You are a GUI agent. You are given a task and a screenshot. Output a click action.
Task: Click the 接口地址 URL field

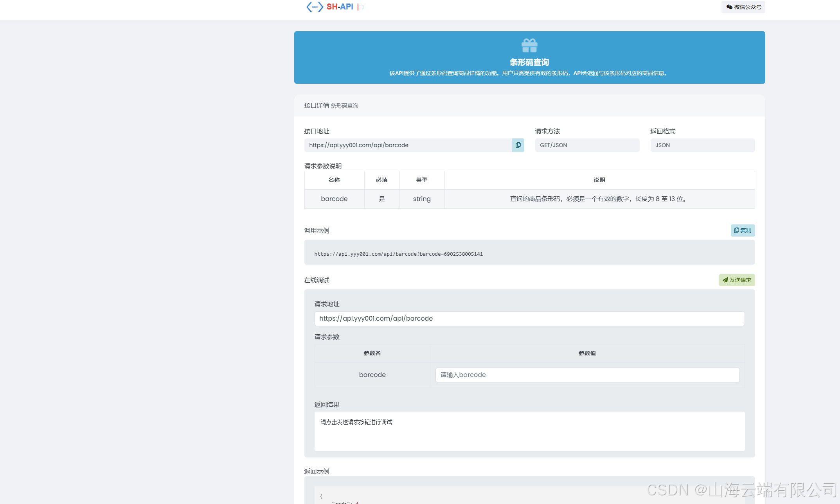[408, 145]
